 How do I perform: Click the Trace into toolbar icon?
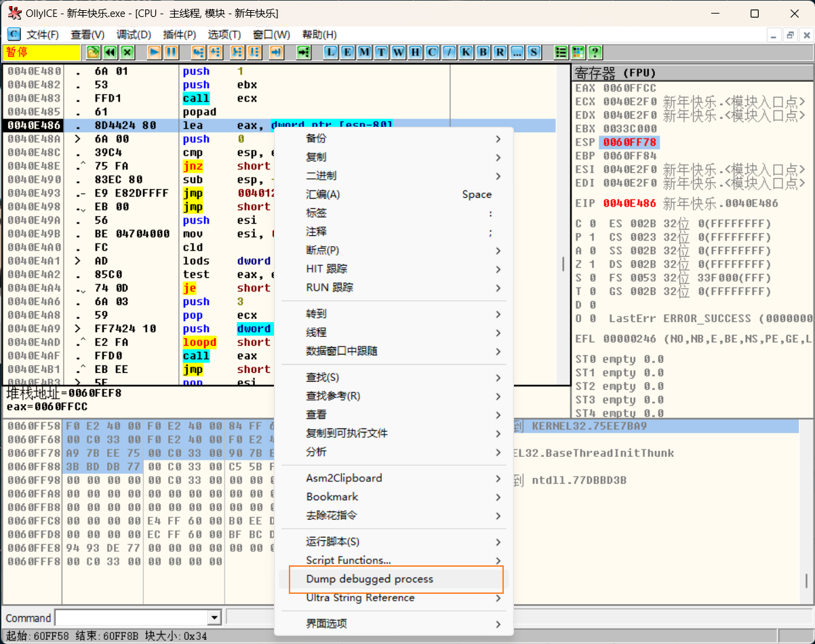pyautogui.click(x=237, y=52)
